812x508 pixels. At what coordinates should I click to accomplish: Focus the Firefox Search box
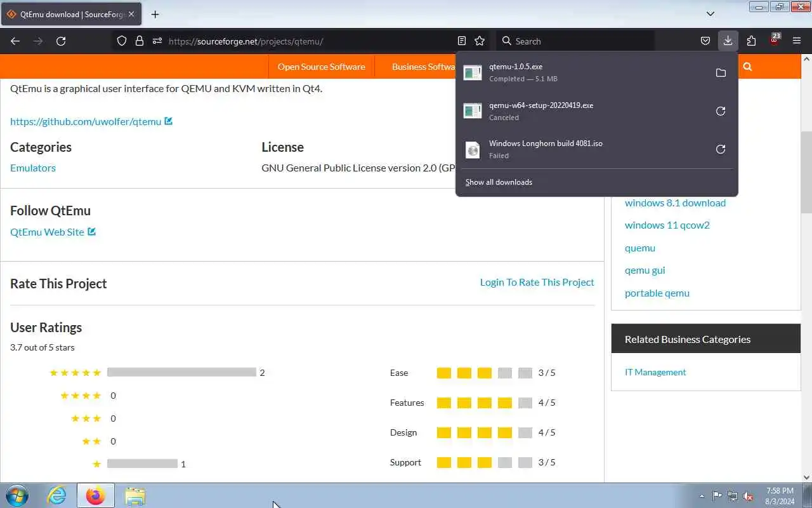[575, 41]
